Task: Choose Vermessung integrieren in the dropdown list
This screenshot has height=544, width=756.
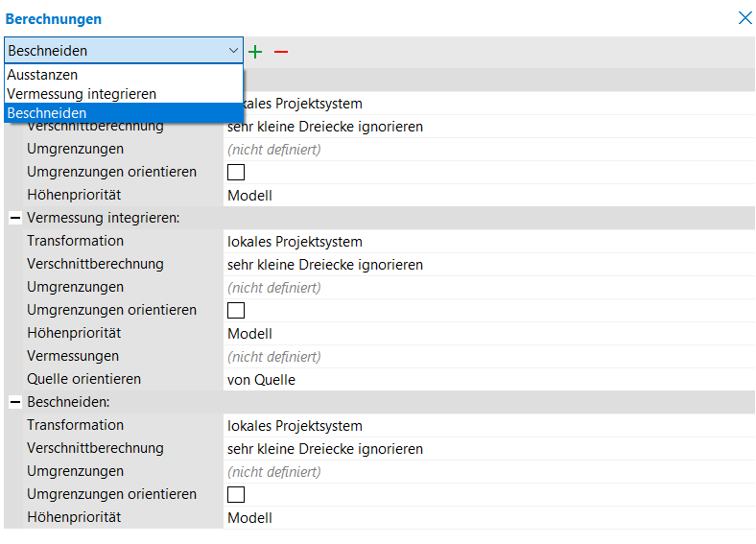Action: pyautogui.click(x=82, y=94)
